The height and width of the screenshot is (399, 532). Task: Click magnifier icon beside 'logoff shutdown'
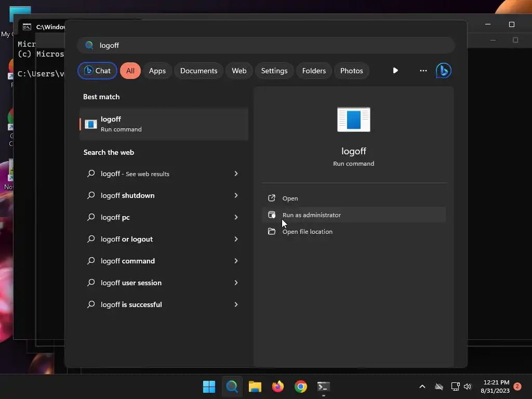click(x=91, y=195)
